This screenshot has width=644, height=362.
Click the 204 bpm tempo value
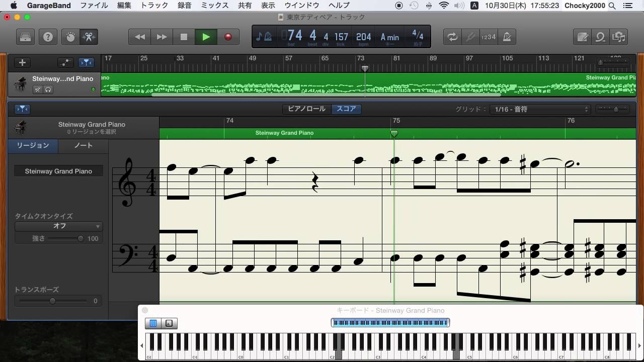tap(363, 37)
